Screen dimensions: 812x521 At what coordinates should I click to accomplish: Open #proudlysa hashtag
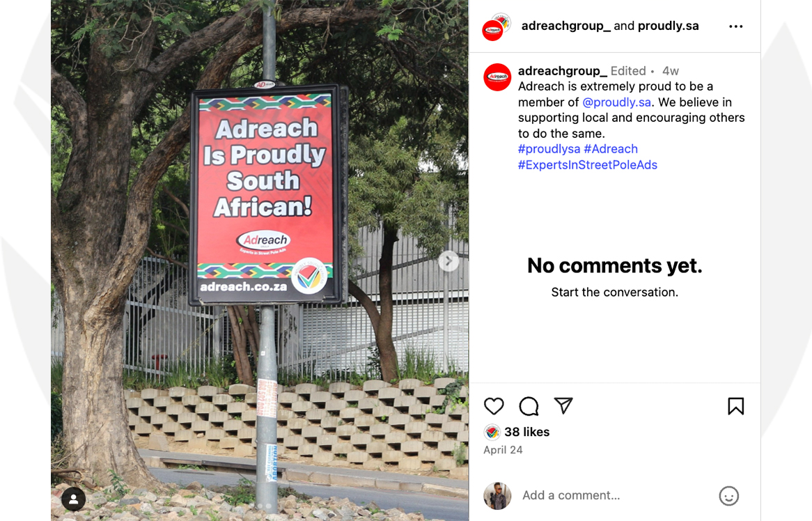coord(549,149)
